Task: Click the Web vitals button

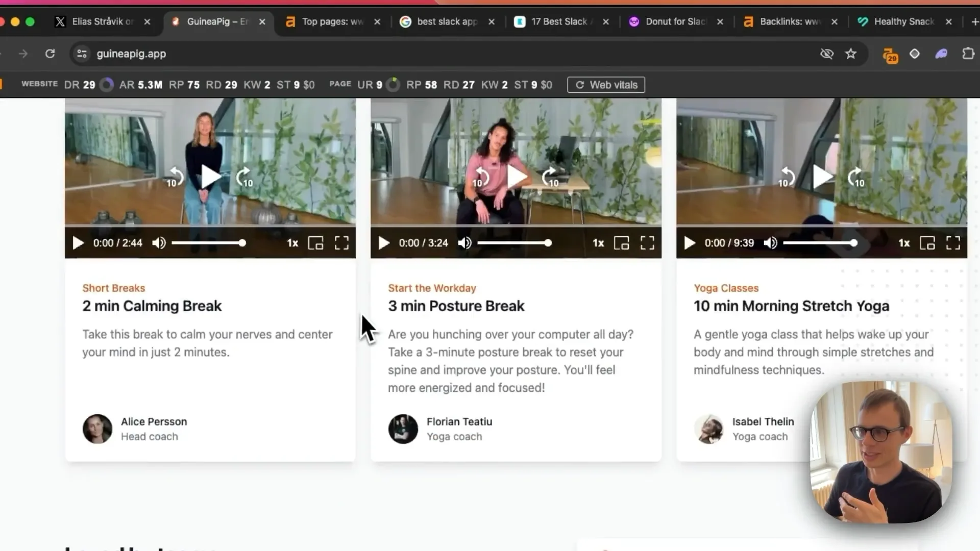Action: tap(606, 85)
